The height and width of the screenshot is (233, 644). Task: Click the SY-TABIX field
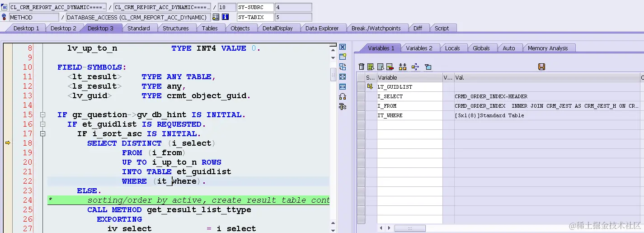click(x=255, y=17)
